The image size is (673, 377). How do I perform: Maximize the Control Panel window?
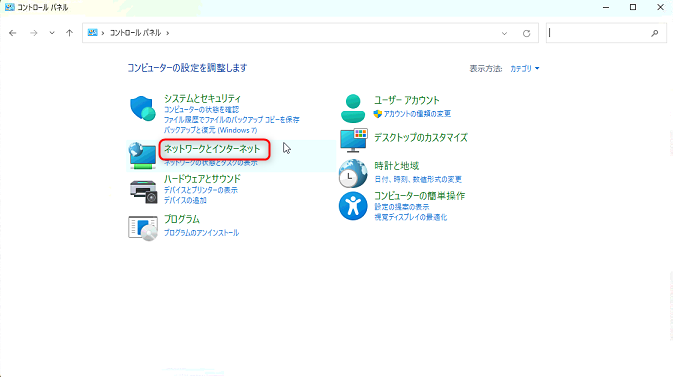(x=633, y=7)
